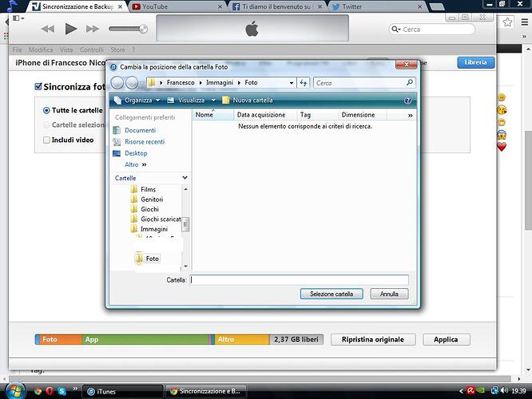This screenshot has width=532, height=399.
Task: Click the iTunes fast-forward button
Action: 93,29
